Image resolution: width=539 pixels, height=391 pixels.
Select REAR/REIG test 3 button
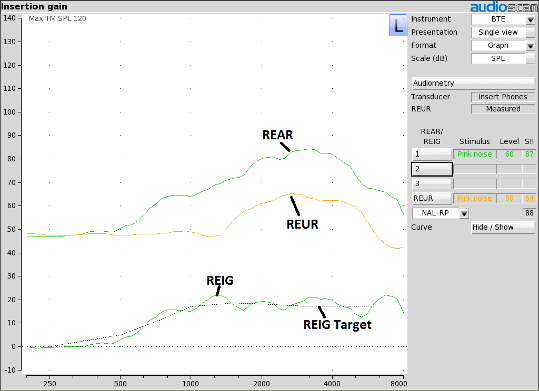coord(432,184)
